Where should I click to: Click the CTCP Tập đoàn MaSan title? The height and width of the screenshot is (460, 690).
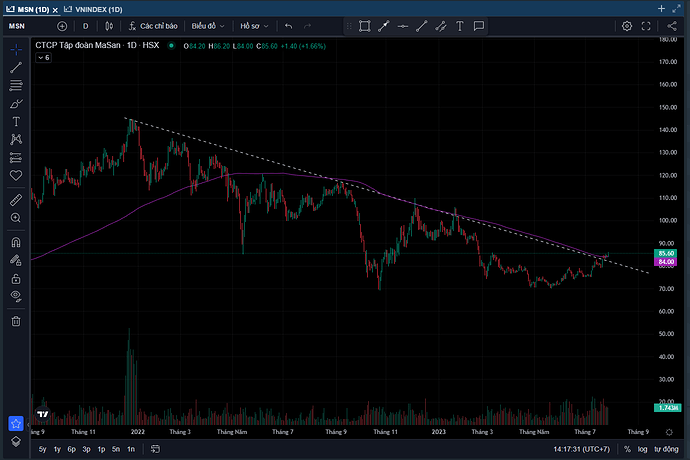tap(78, 45)
